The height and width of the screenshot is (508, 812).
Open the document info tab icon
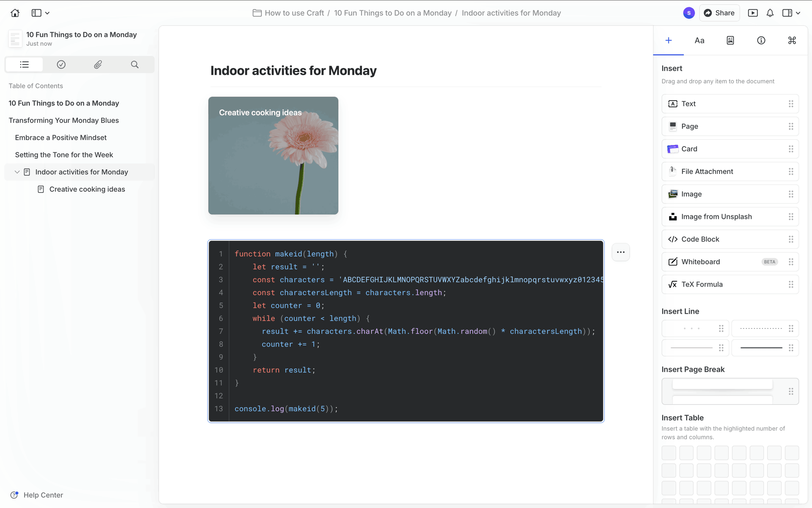point(761,40)
